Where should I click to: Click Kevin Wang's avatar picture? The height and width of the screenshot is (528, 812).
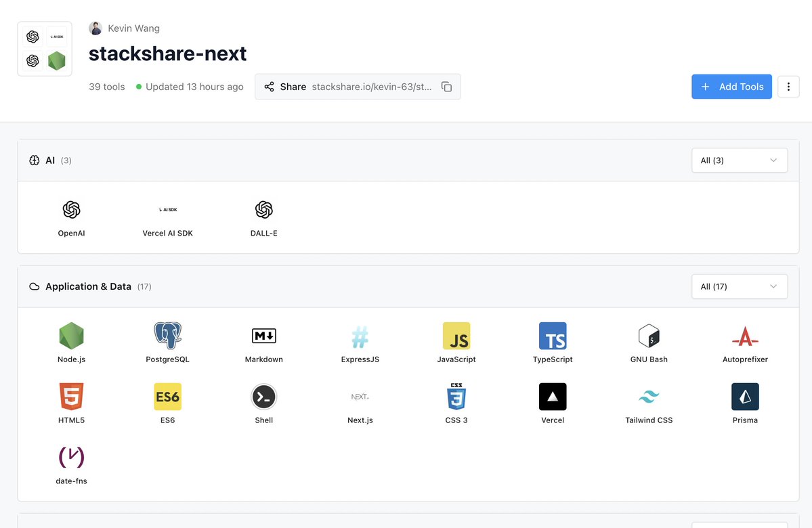coord(95,28)
